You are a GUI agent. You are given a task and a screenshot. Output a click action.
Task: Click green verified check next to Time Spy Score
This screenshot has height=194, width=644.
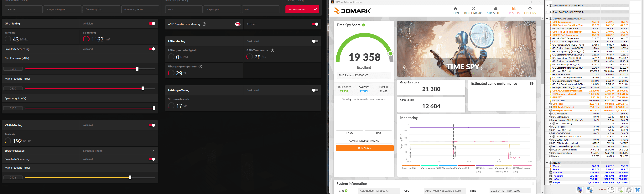click(363, 25)
